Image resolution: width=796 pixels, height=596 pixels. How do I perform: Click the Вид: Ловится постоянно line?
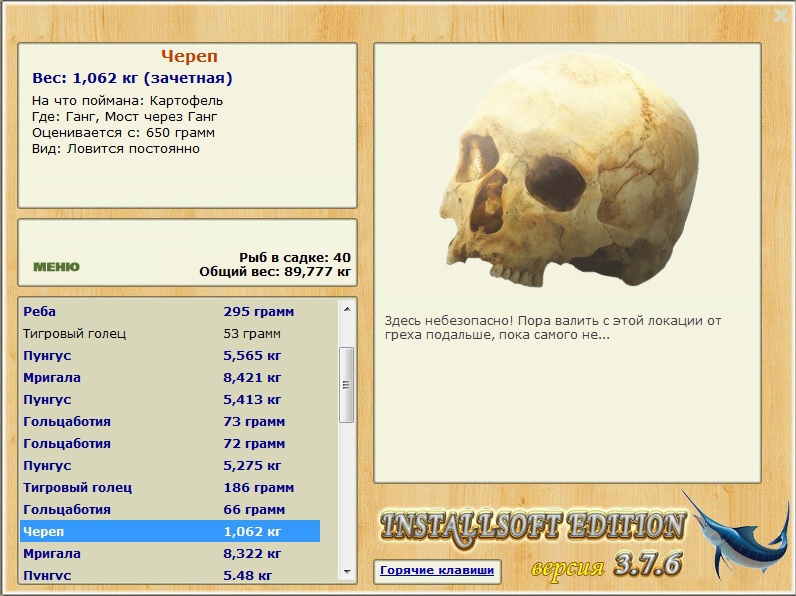point(116,149)
